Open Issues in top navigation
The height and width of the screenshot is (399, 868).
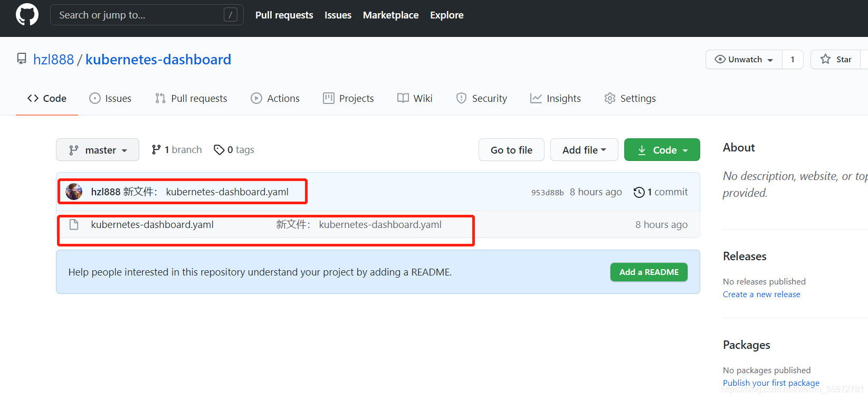click(x=338, y=15)
